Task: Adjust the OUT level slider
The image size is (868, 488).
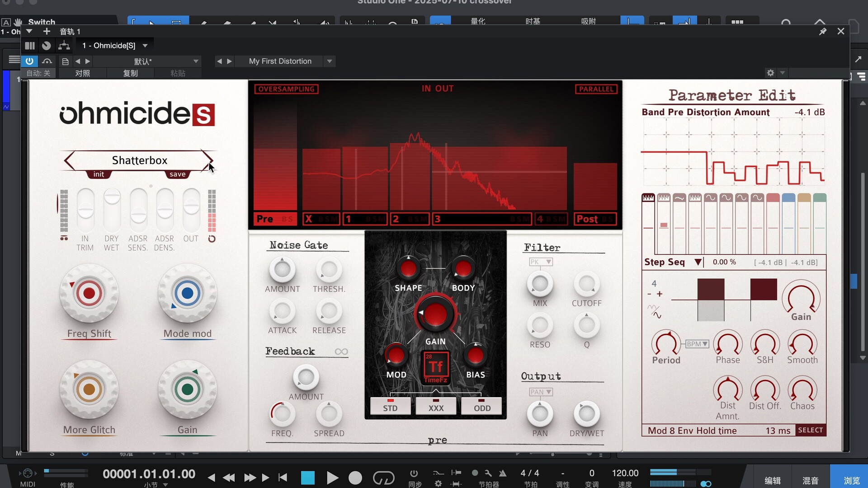Action: pos(191,210)
